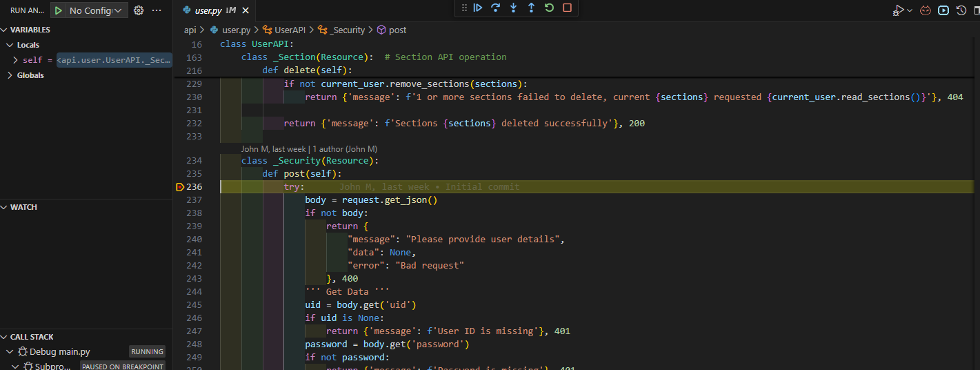Click the 'Sections deleted successfully' return line

click(464, 123)
